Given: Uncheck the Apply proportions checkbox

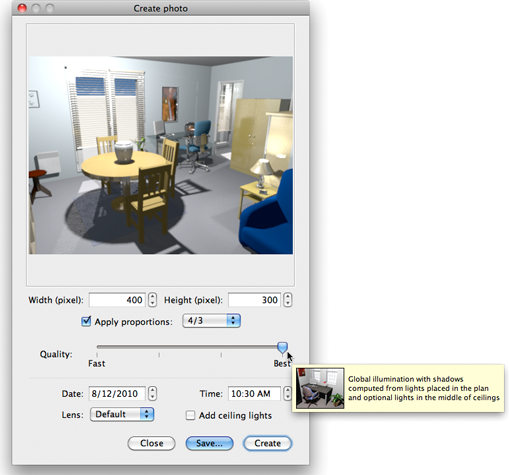Looking at the screenshot, I should [86, 321].
